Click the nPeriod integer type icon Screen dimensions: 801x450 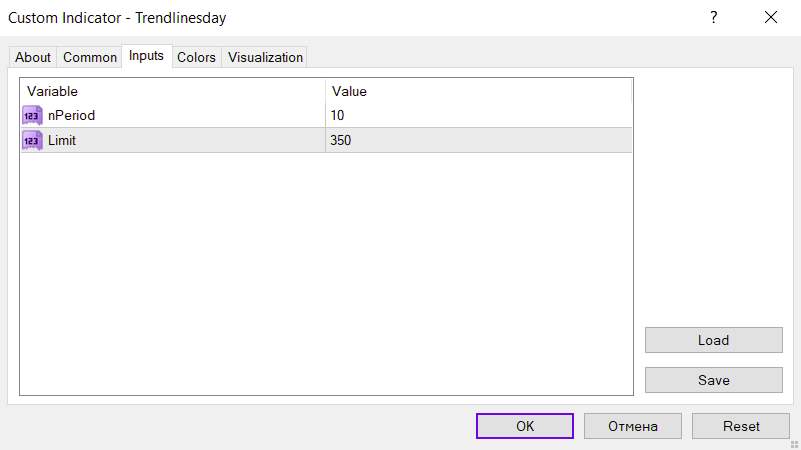[x=32, y=115]
